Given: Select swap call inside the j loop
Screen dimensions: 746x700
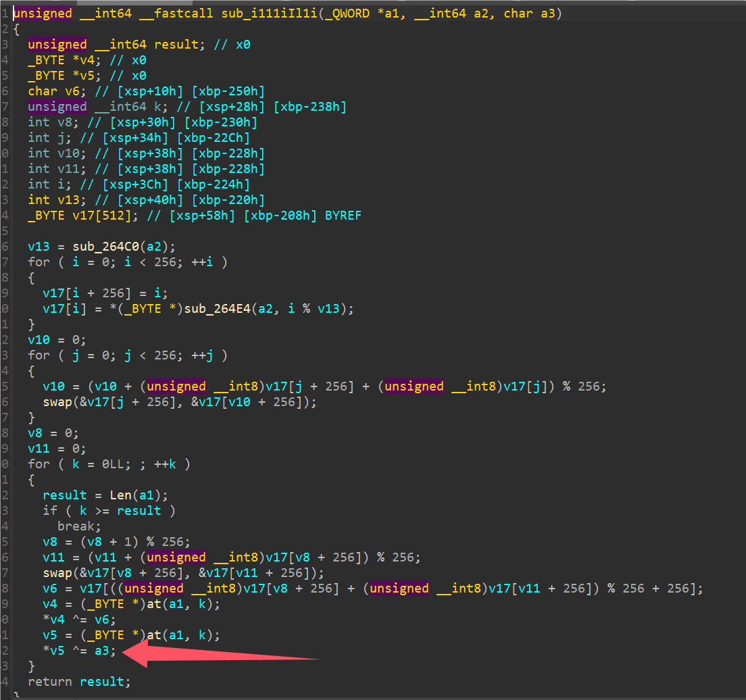Looking at the screenshot, I should (x=57, y=401).
